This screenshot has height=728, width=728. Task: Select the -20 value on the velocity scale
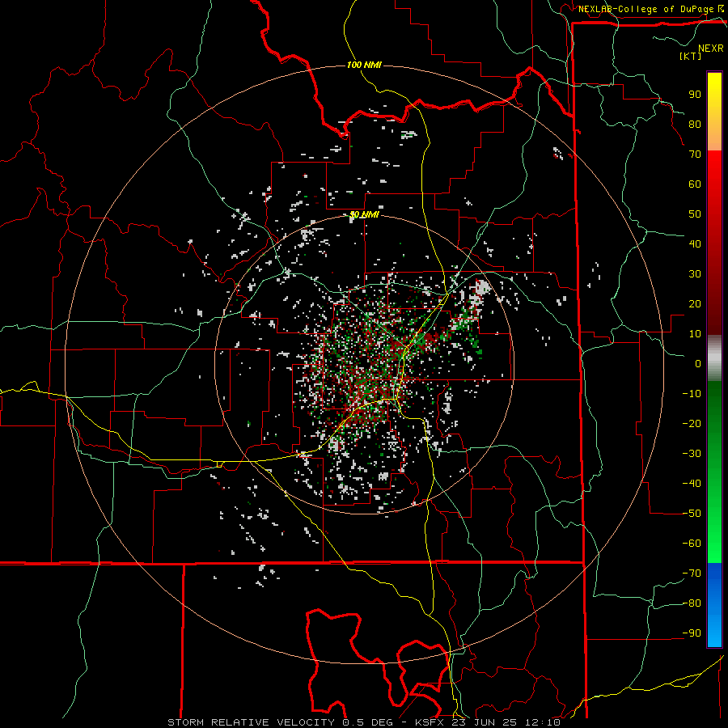692,424
